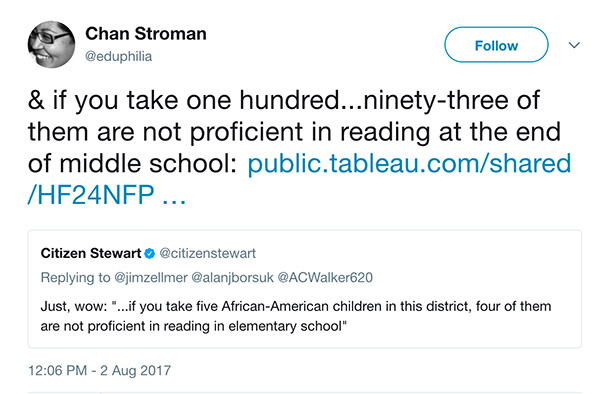Open the @jimzellmer mention

tap(151, 277)
